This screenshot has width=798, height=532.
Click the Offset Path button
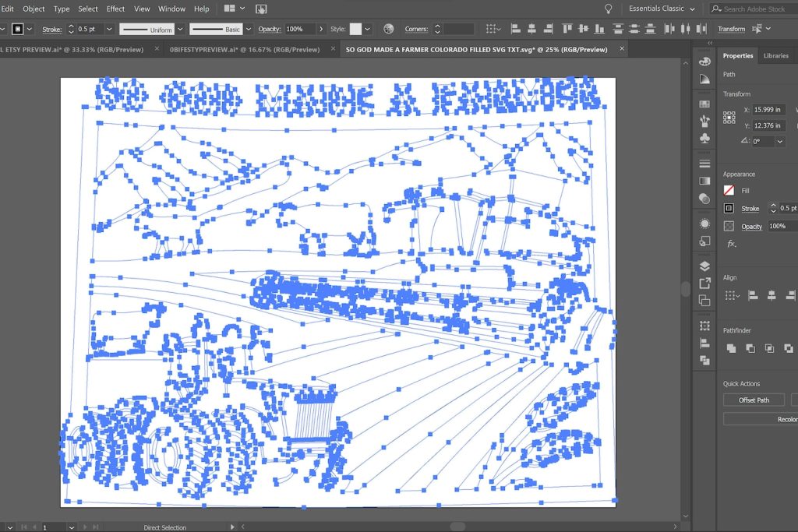(x=754, y=400)
